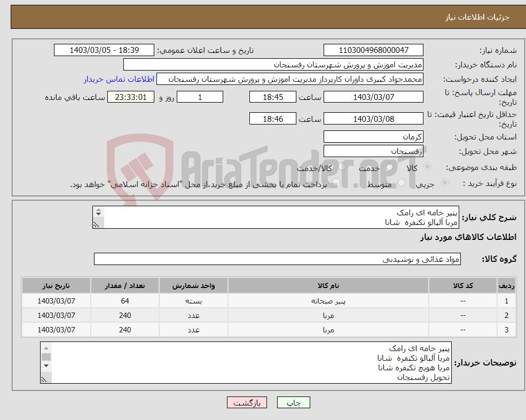Image resolution: width=526 pixels, height=420 pixels.
Task: Select the خدمت radio button
Action: click(x=389, y=167)
